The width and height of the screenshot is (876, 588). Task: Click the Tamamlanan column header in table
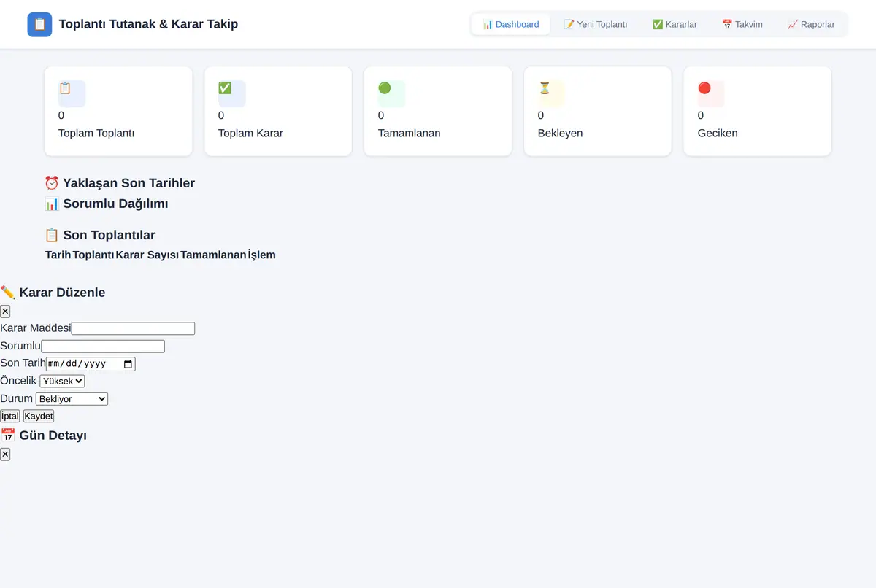213,255
